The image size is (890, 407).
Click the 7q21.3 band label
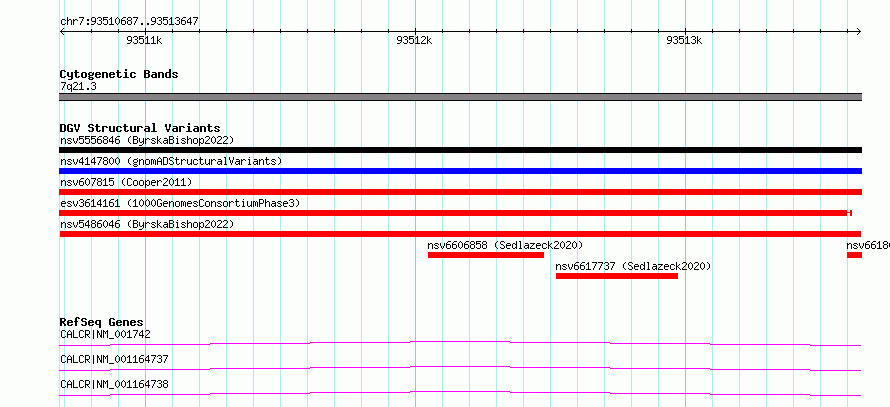[x=78, y=86]
